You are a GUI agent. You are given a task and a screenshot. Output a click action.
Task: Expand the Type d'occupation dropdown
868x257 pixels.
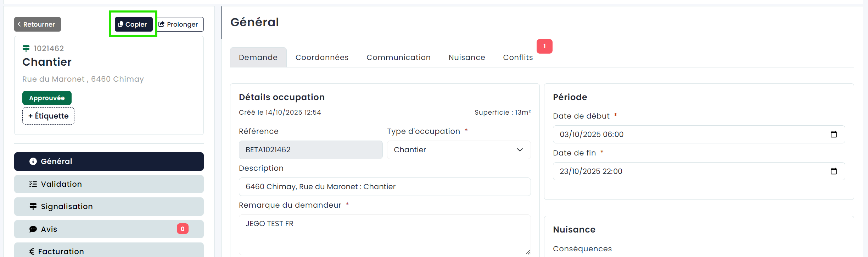pos(459,150)
